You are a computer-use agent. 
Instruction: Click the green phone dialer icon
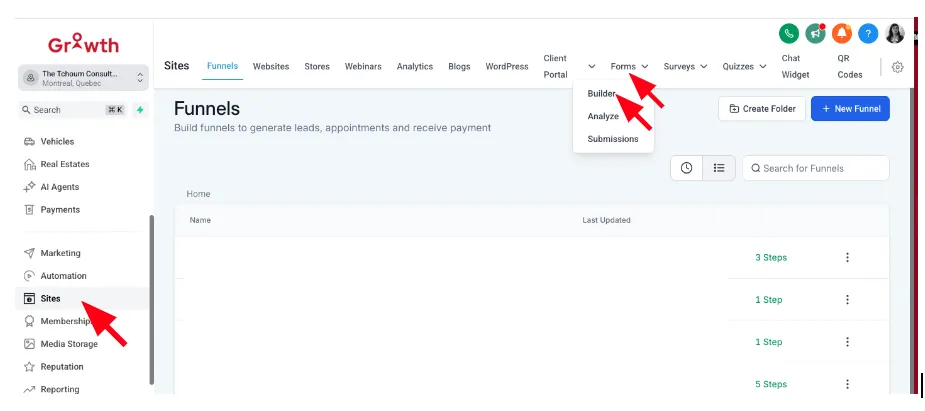[789, 34]
